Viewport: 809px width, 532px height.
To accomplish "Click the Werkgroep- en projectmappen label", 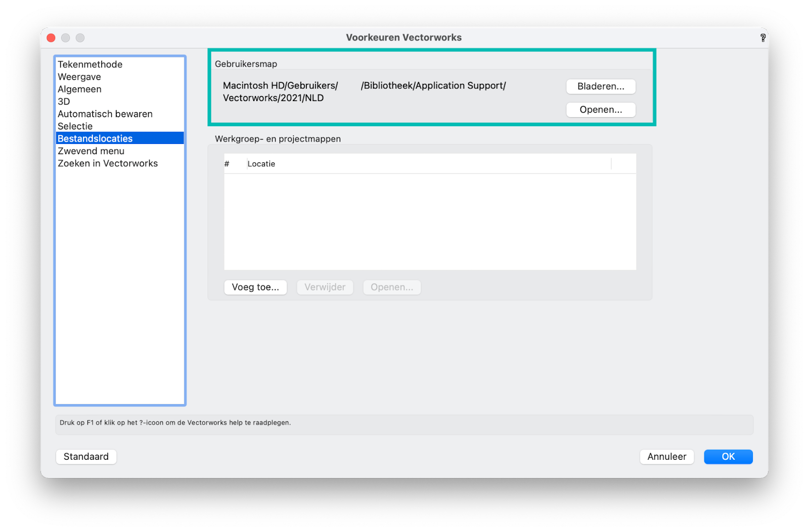I will click(278, 139).
